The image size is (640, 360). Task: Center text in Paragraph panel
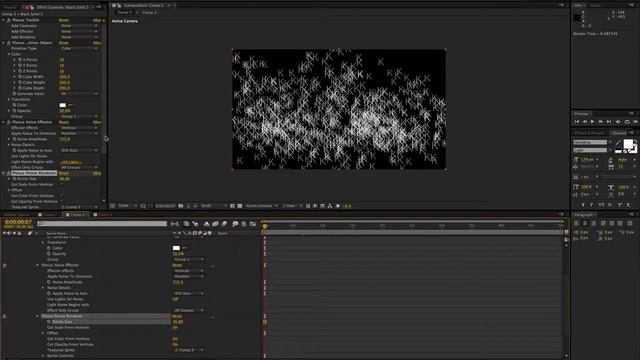click(585, 223)
